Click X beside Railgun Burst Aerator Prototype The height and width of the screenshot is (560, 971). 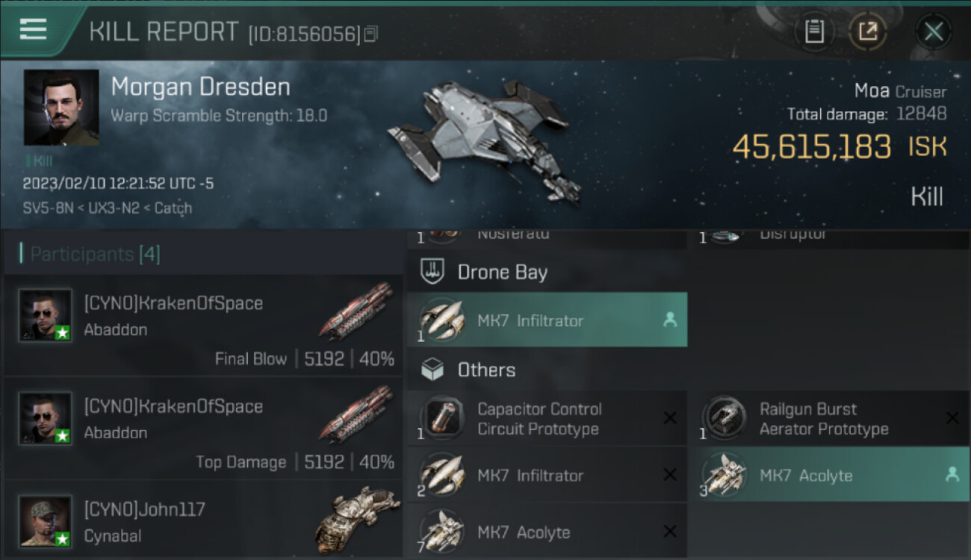click(x=952, y=418)
